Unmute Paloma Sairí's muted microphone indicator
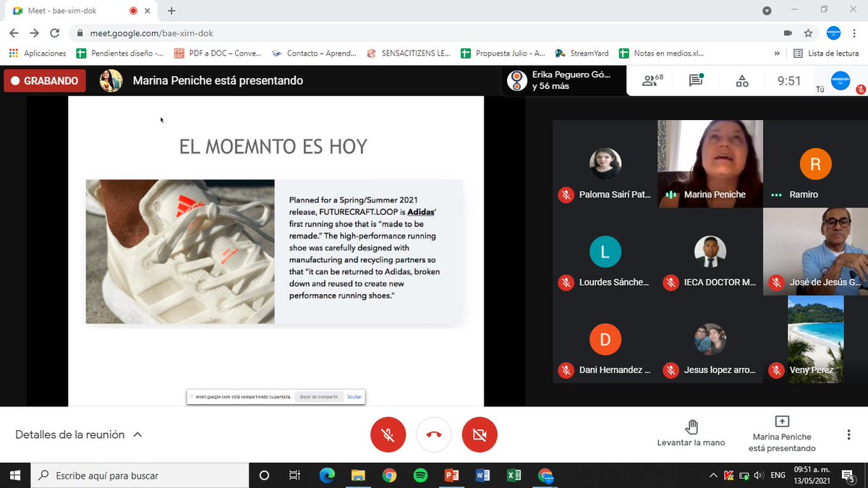Screen dimensions: 868x488 point(566,194)
